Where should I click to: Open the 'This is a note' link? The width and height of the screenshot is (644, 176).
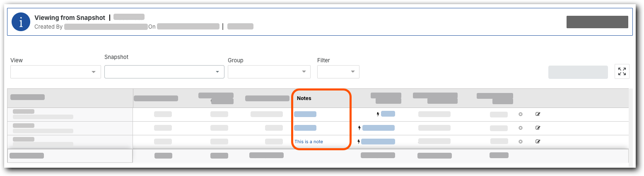[309, 142]
